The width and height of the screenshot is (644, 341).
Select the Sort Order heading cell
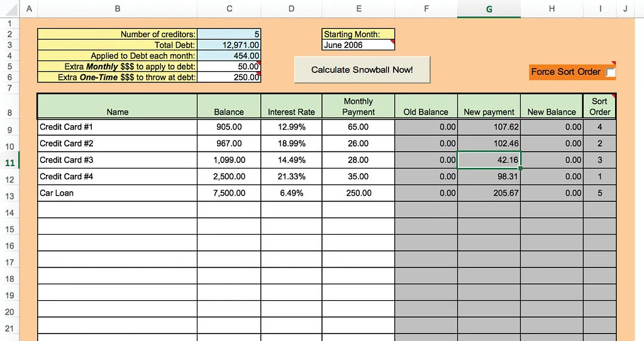(599, 106)
